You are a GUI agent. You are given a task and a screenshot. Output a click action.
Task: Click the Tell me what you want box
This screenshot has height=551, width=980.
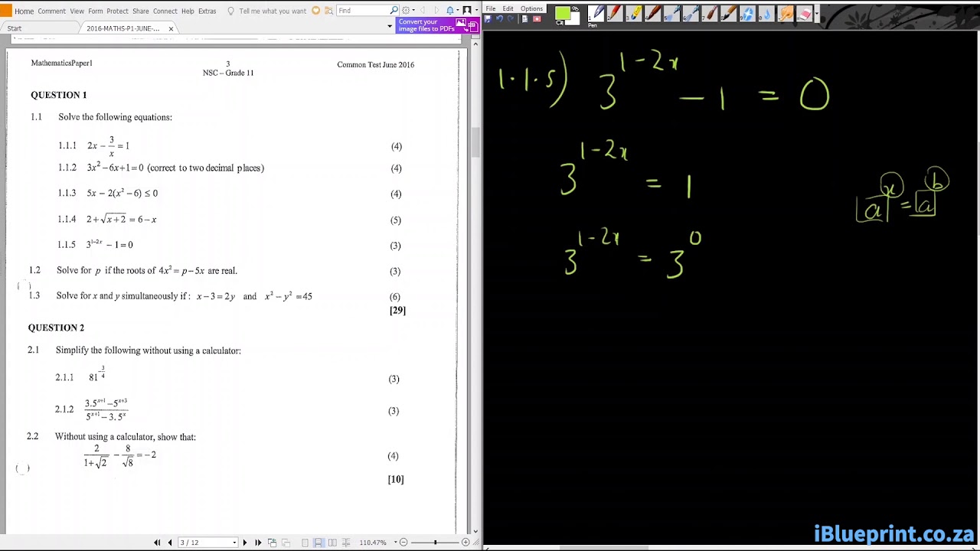273,11
